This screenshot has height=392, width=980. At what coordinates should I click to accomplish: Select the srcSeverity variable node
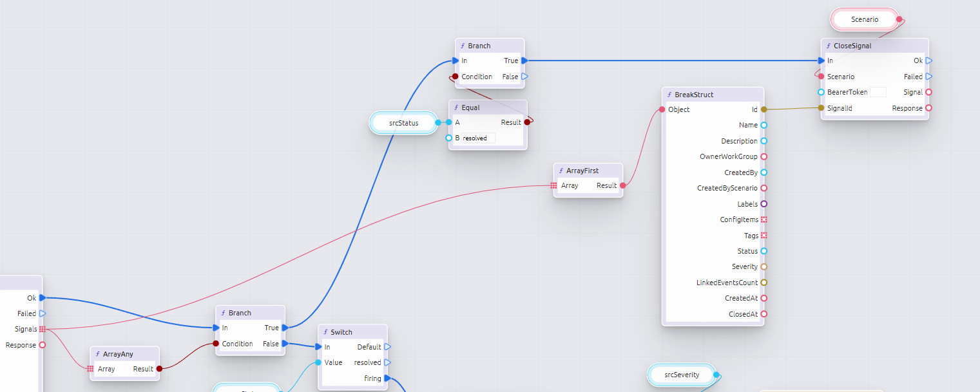point(682,375)
